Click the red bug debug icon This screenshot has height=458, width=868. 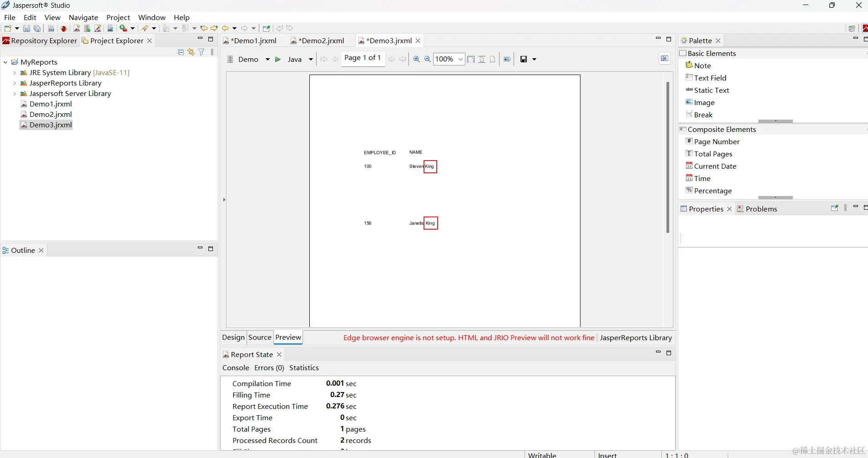(x=64, y=28)
